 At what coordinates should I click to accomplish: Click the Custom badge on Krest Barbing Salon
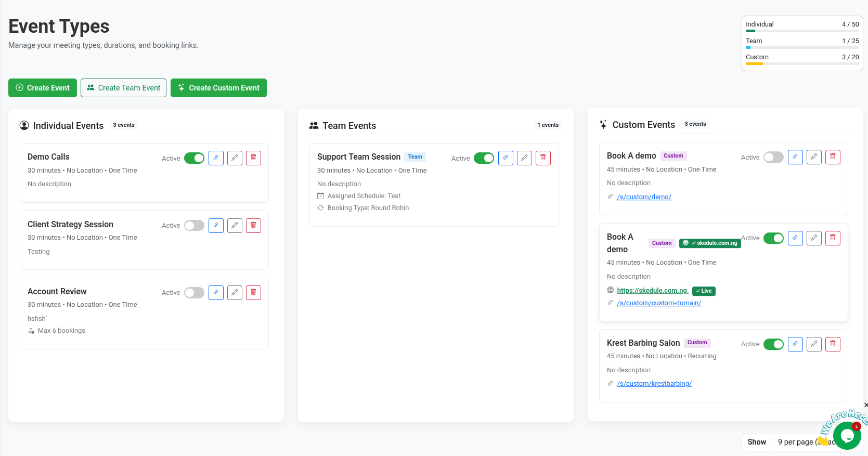point(697,343)
